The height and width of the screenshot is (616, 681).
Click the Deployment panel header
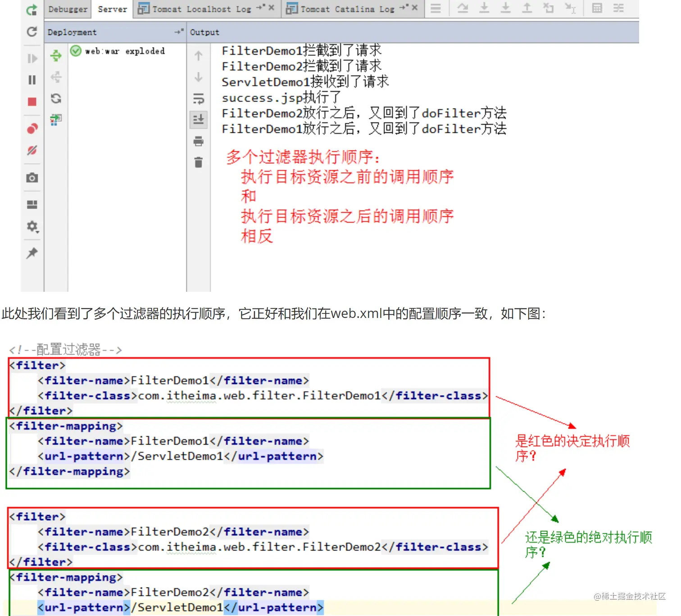click(x=115, y=32)
